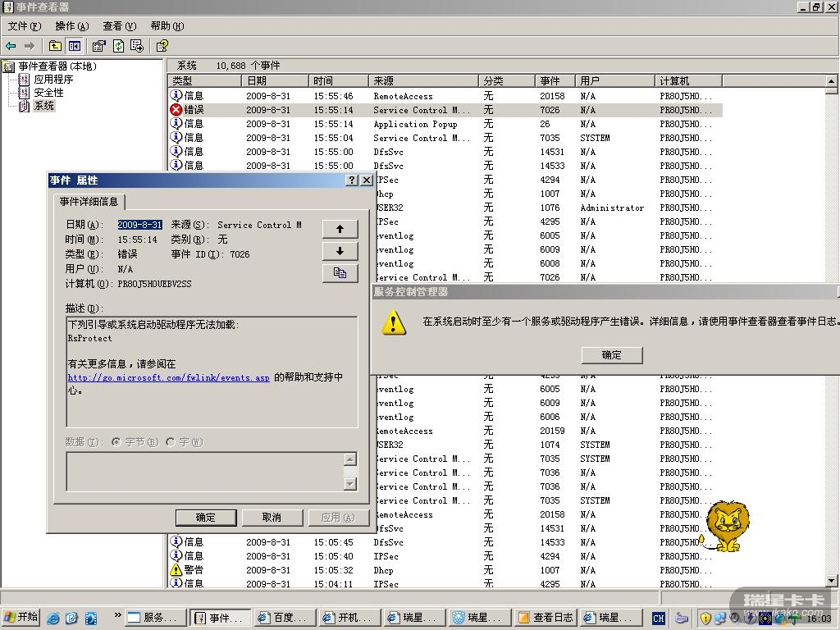Viewport: 840px width, 630px height.
Task: Click the Export List toolbar icon
Action: [137, 46]
